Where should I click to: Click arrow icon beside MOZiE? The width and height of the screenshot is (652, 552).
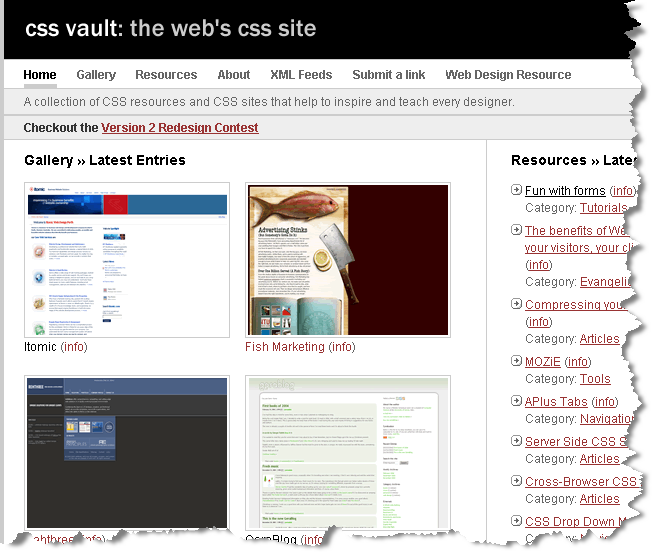point(516,361)
